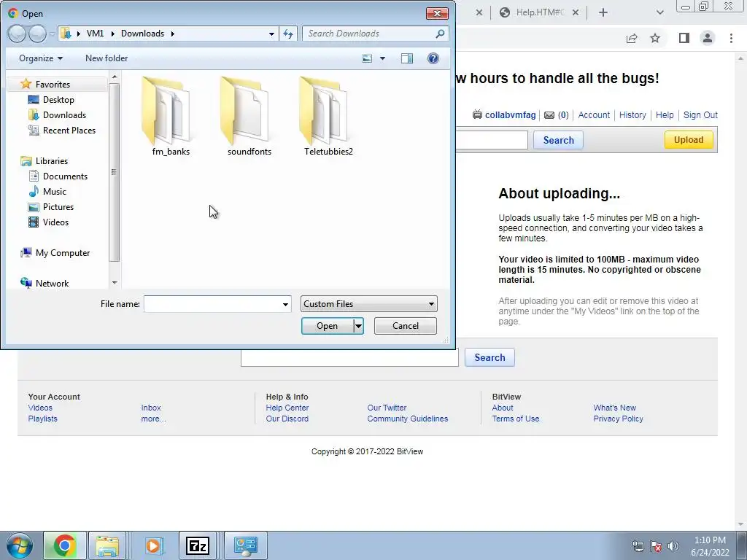The width and height of the screenshot is (747, 560).
Task: Click the File name input field
Action: click(x=212, y=304)
